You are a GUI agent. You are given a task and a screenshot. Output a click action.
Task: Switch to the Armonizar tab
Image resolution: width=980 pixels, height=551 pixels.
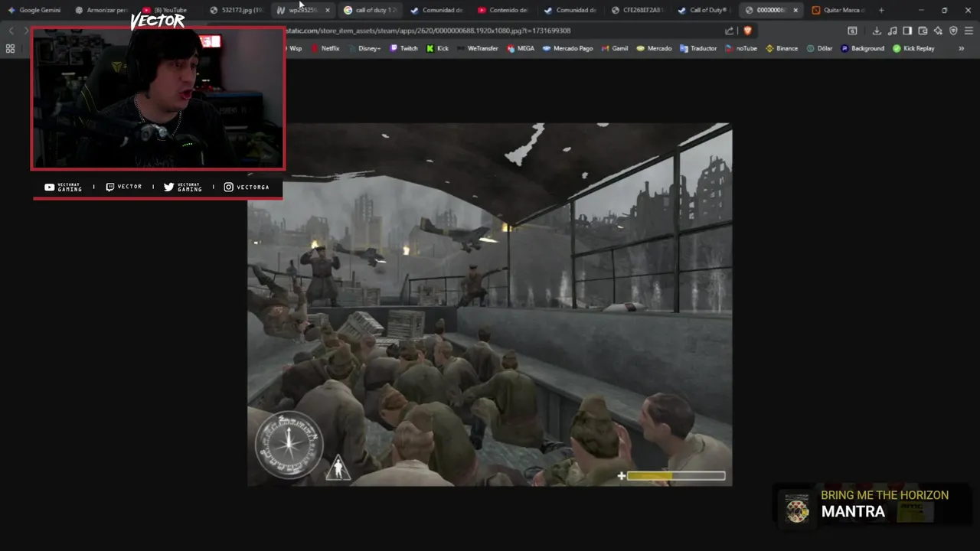click(x=102, y=10)
